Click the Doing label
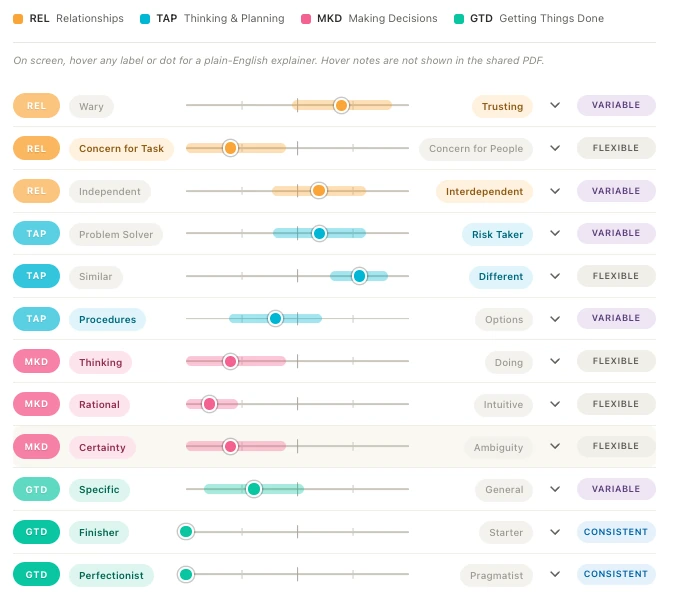This screenshot has width=678, height=600. 508,362
